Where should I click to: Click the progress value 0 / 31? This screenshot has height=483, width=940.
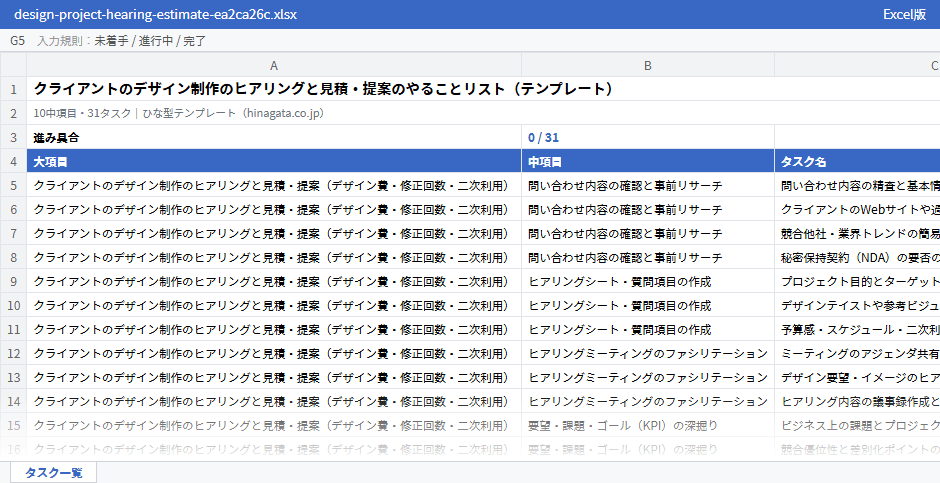click(x=543, y=137)
